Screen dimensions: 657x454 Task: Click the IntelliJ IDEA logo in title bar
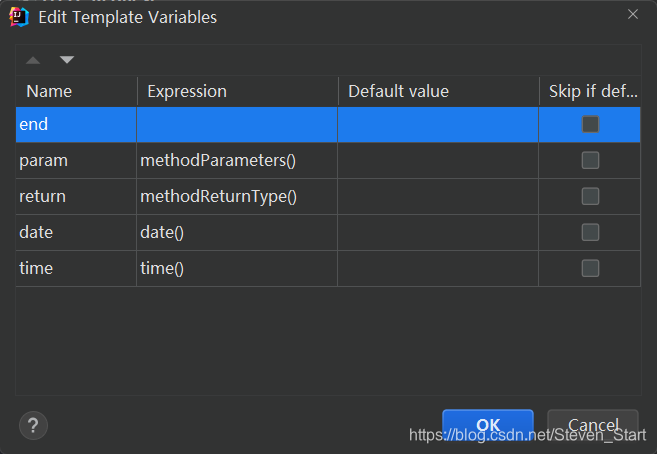coord(19,17)
